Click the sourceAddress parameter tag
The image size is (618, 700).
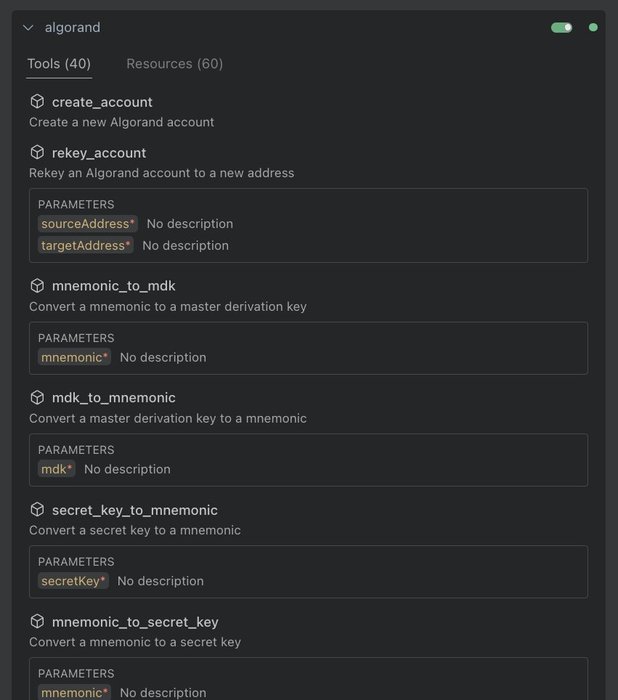87,224
